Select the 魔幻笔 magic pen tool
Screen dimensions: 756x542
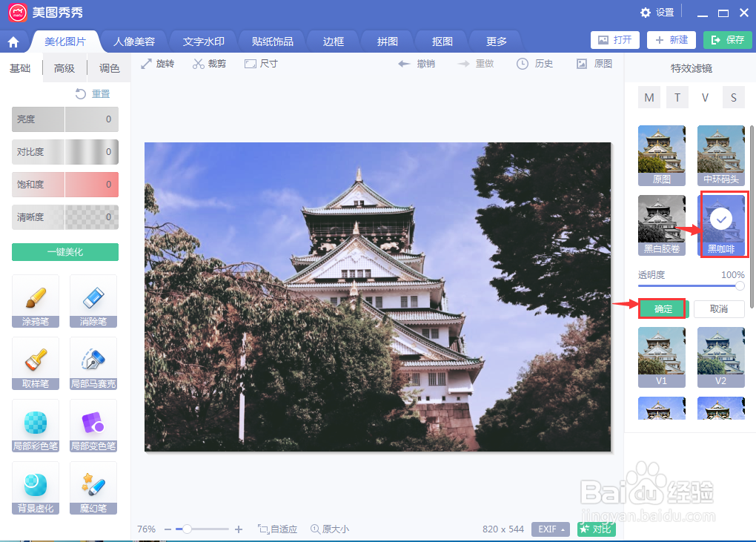[93, 487]
